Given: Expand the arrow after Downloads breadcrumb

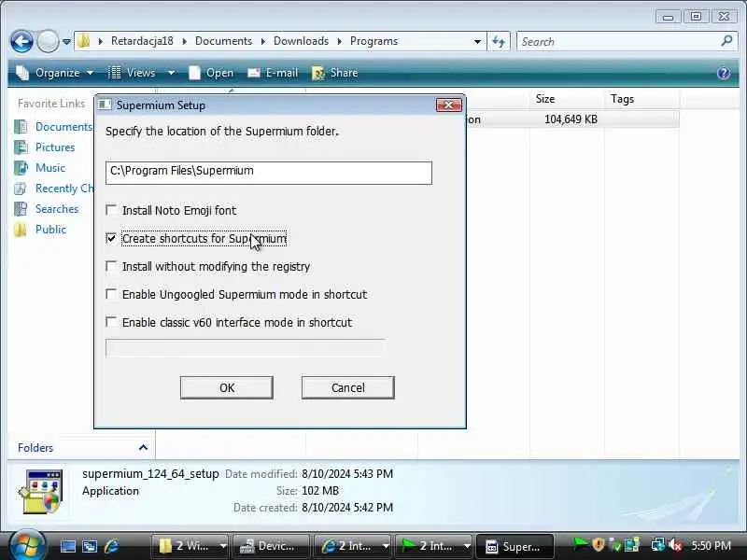Looking at the screenshot, I should tap(340, 41).
